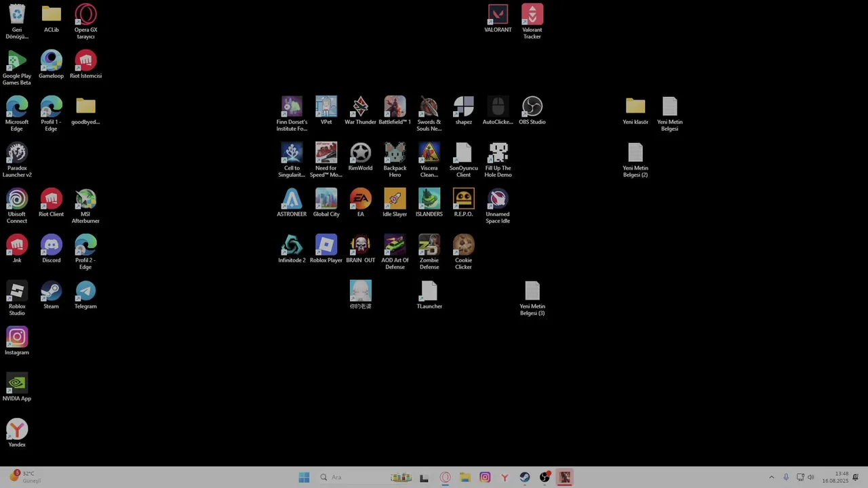This screenshot has height=488, width=868.
Task: Open Google Play Games Beta shortcut
Action: pos(17,61)
